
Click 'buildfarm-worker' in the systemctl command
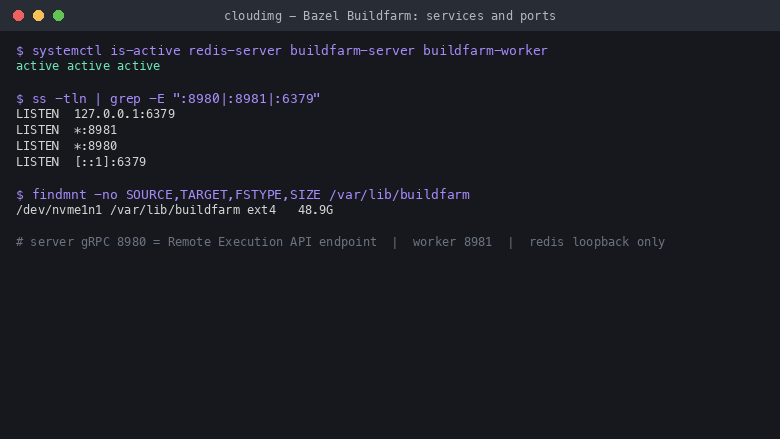point(485,51)
